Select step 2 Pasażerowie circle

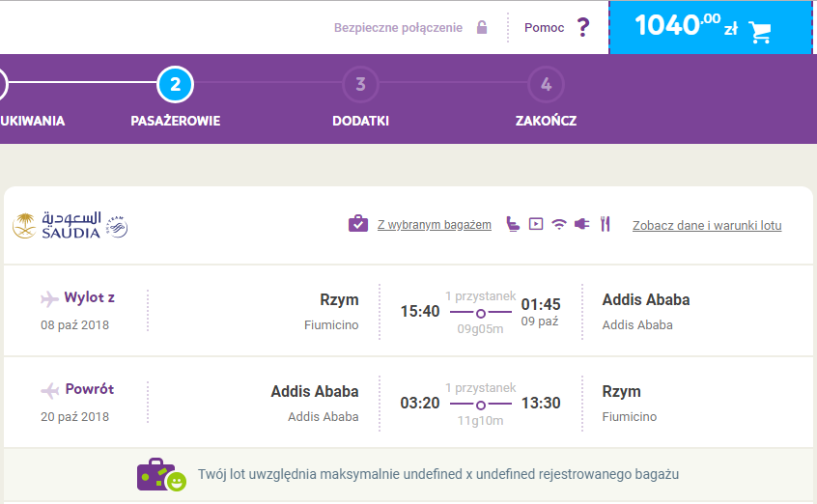(175, 84)
